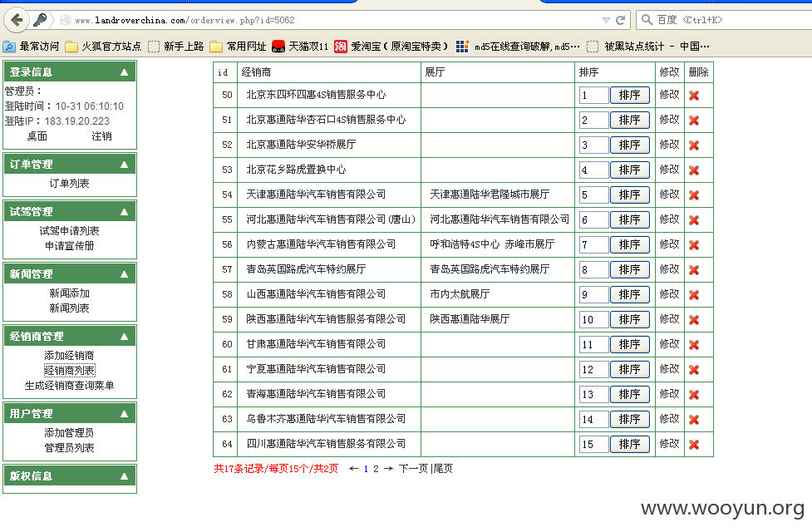The height and width of the screenshot is (532, 812).
Task: Delete dealer row id 54
Action: 694,195
